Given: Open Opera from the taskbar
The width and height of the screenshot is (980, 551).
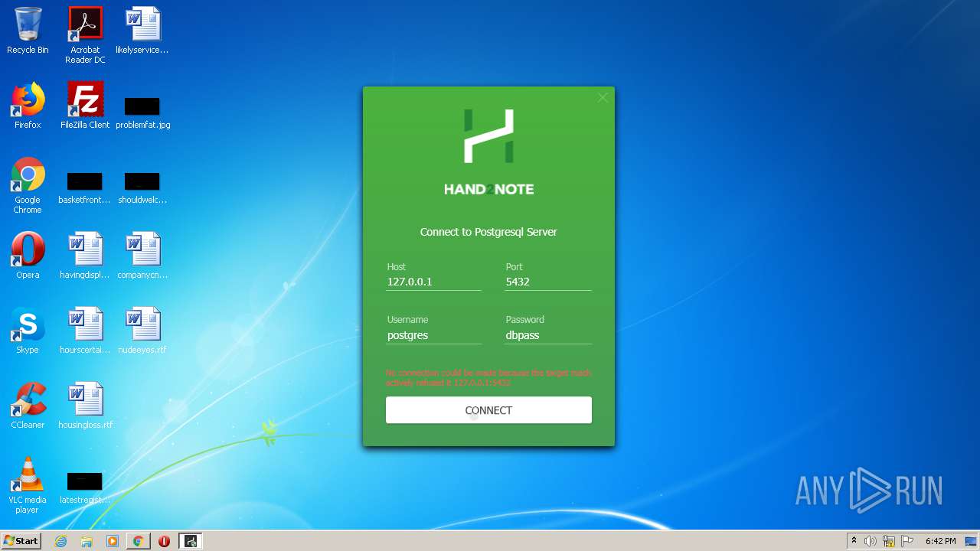Looking at the screenshot, I should [x=164, y=541].
